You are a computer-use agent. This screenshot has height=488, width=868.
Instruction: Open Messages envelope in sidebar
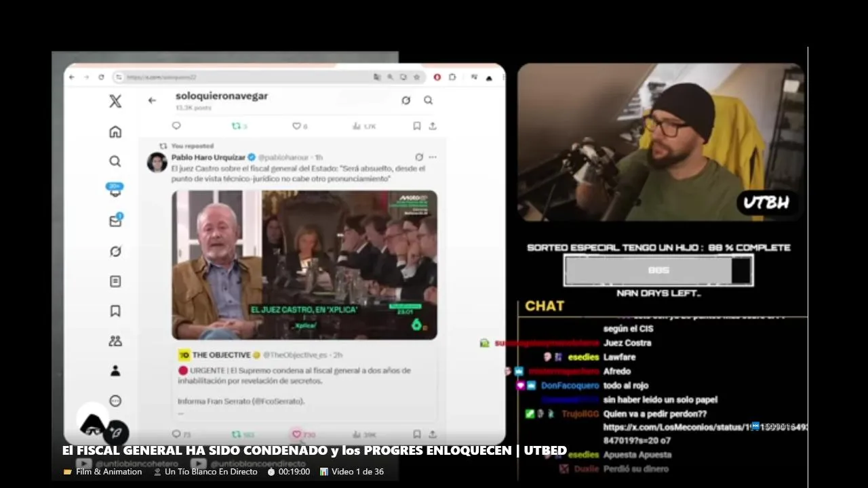[115, 221]
